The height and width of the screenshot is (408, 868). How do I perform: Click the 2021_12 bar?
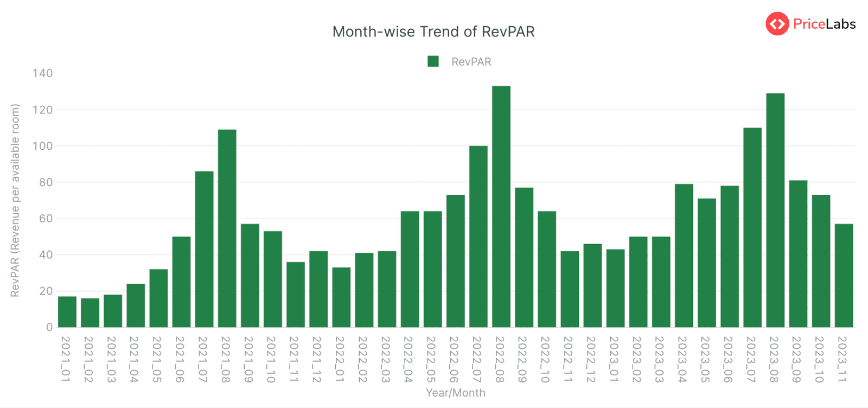tap(318, 289)
